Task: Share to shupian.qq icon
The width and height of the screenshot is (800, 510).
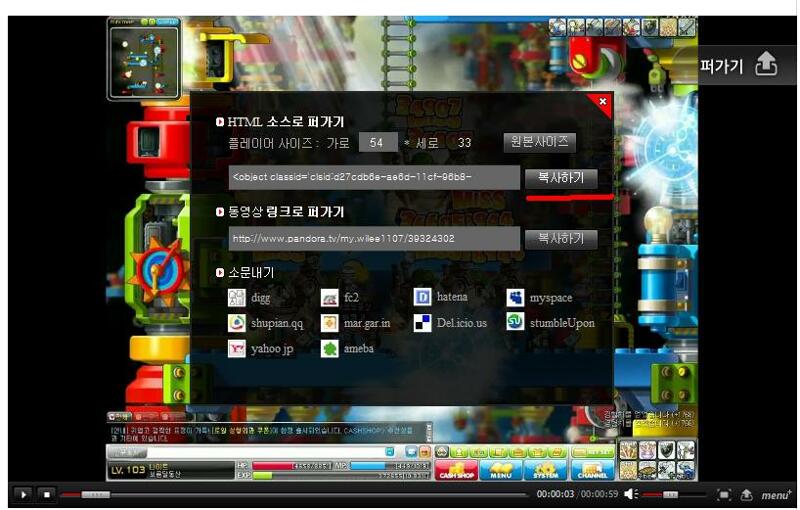Action: [x=237, y=323]
